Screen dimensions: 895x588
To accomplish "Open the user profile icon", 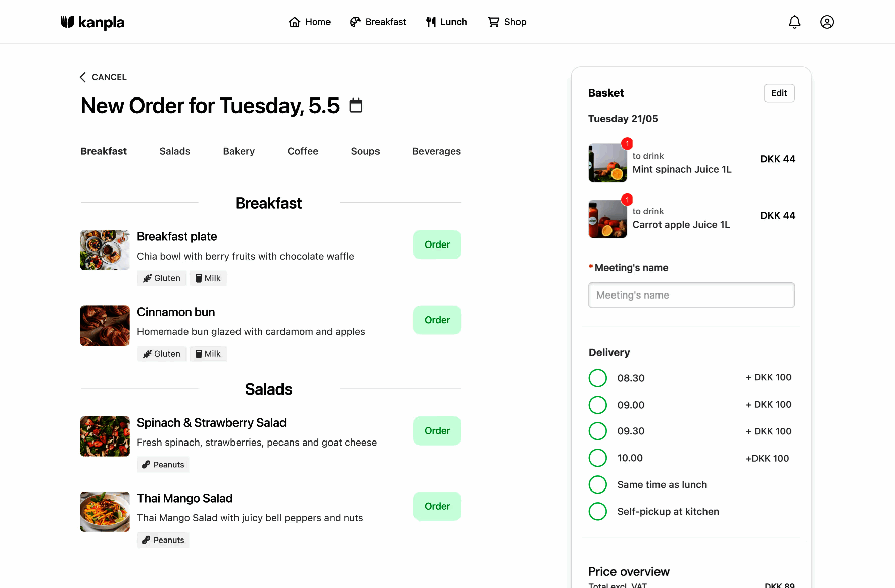I will (x=827, y=22).
